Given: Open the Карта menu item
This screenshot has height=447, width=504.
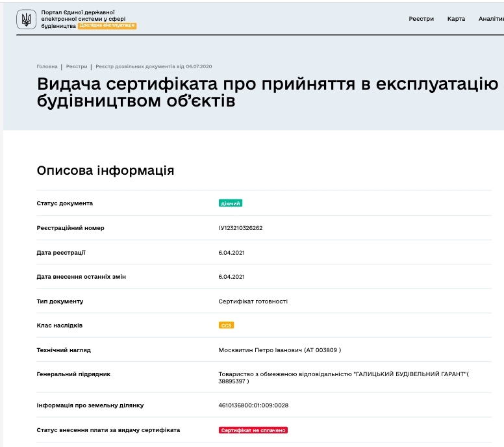Looking at the screenshot, I should (456, 19).
